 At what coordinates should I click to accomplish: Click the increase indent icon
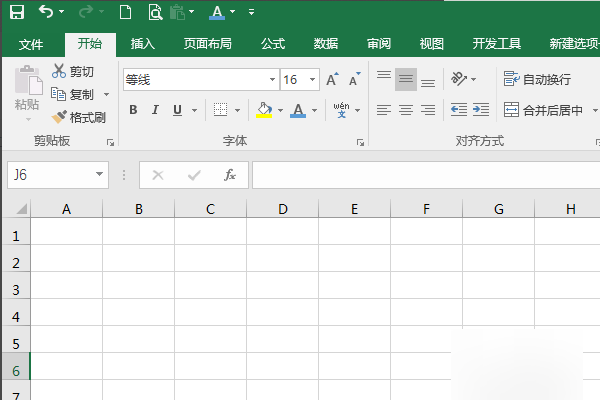coord(481,110)
